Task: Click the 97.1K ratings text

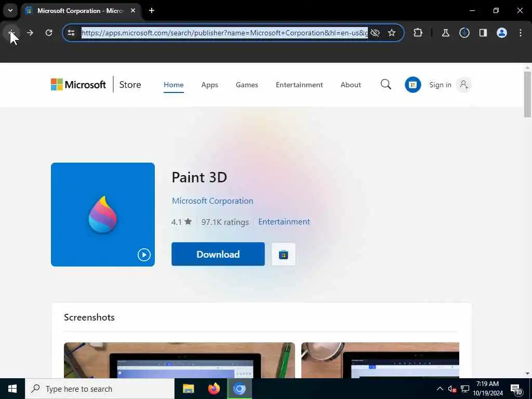Action: (x=225, y=222)
